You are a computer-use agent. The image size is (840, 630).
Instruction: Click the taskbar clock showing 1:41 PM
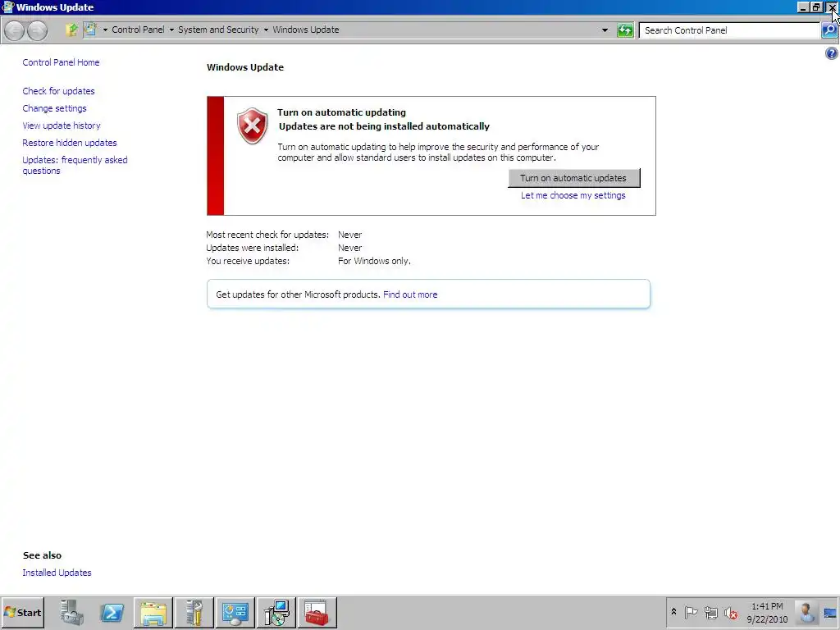(x=767, y=613)
